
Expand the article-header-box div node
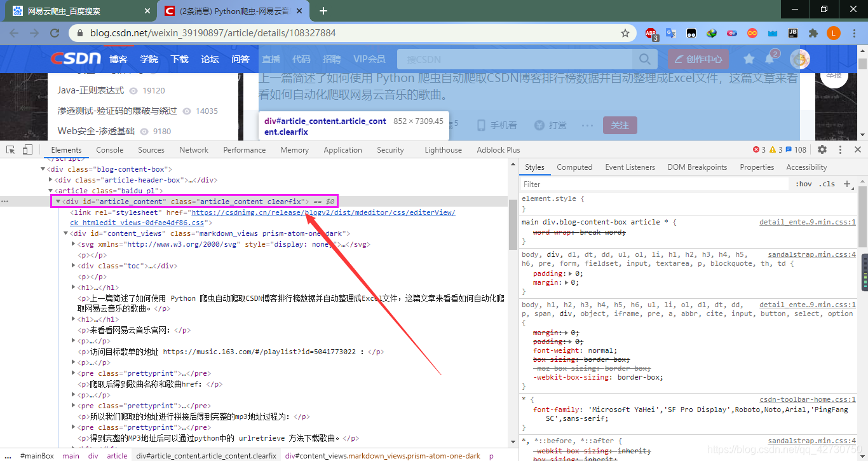pyautogui.click(x=51, y=180)
